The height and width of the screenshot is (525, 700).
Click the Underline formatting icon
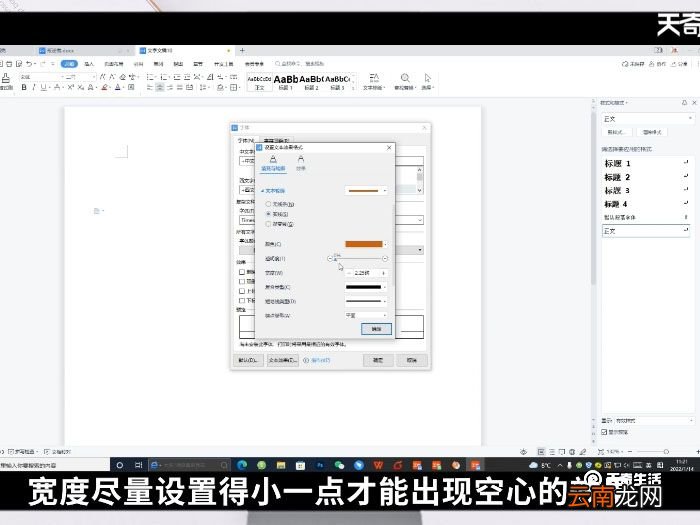point(43,88)
